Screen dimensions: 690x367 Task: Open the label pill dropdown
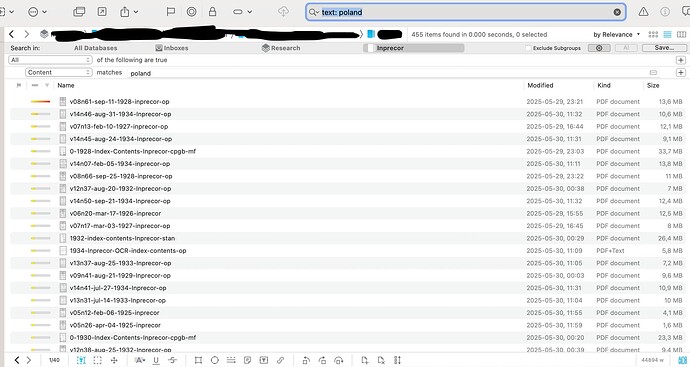point(242,12)
